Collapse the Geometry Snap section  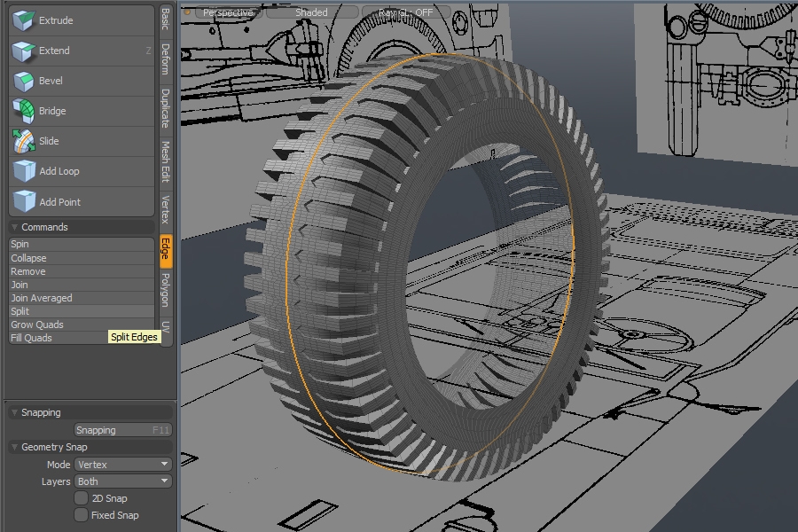tap(15, 447)
